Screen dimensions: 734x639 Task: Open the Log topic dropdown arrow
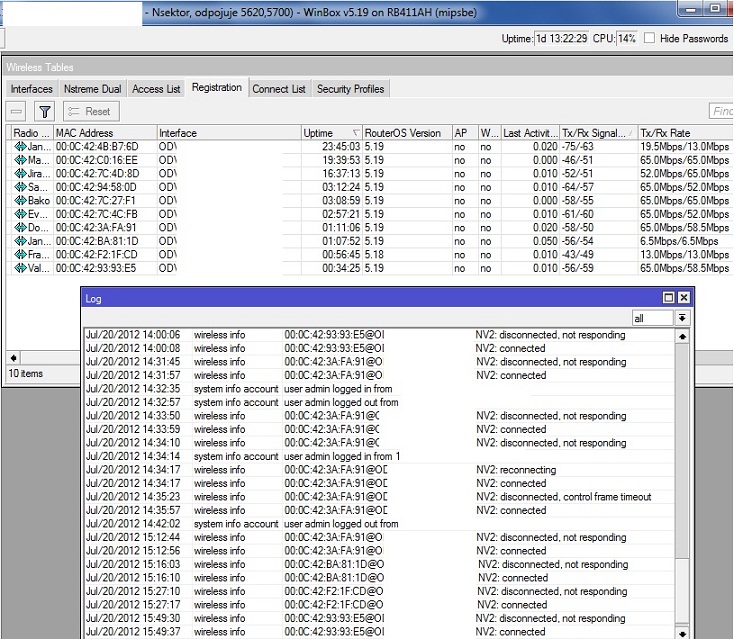682,318
